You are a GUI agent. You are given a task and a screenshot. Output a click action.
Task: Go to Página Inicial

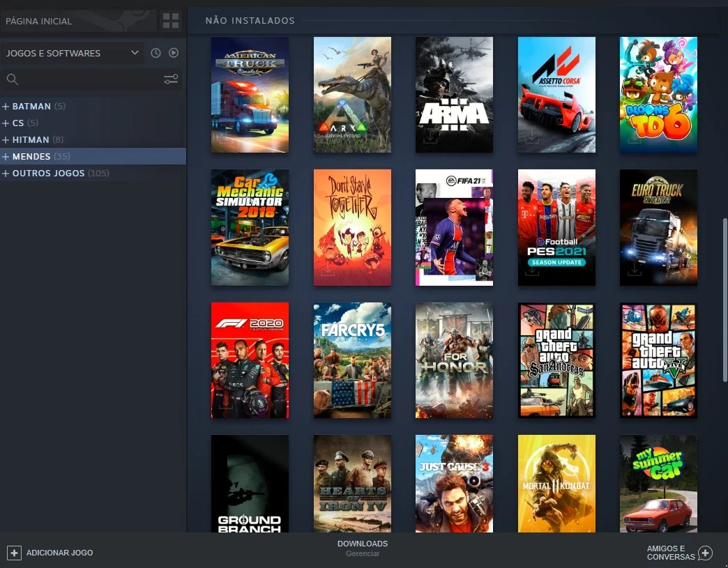78,21
